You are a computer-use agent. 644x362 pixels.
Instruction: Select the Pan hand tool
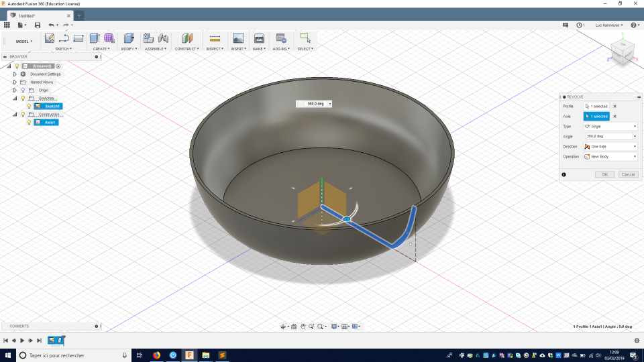coord(303,326)
